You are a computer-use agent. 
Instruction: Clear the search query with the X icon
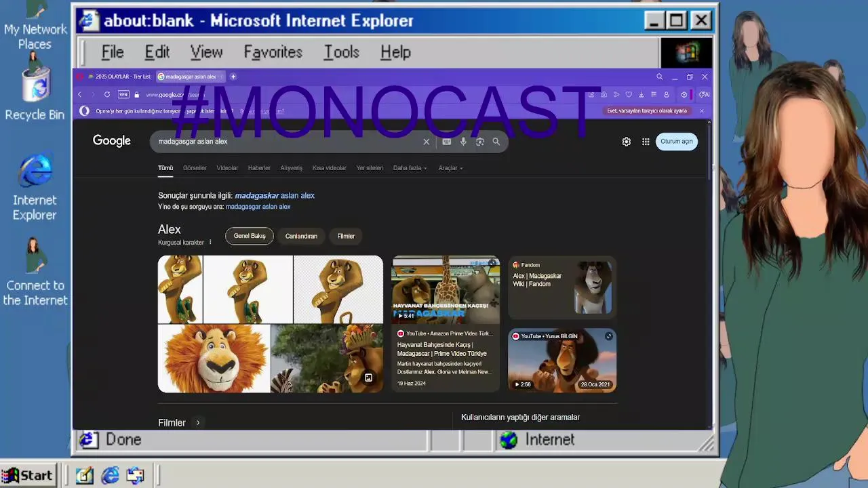click(x=427, y=142)
